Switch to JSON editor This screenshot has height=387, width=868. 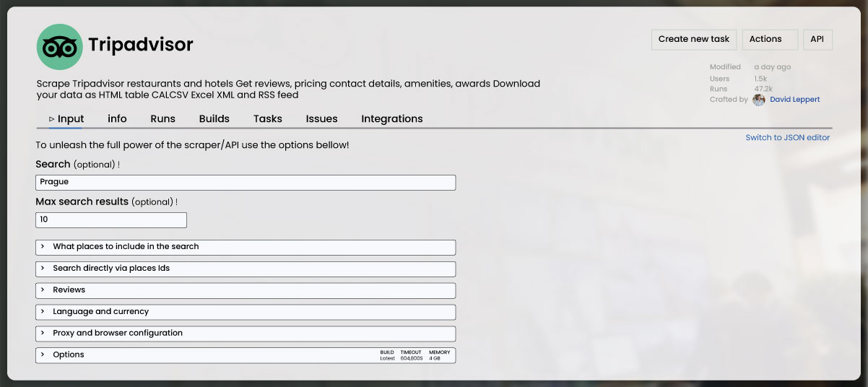pyautogui.click(x=788, y=138)
